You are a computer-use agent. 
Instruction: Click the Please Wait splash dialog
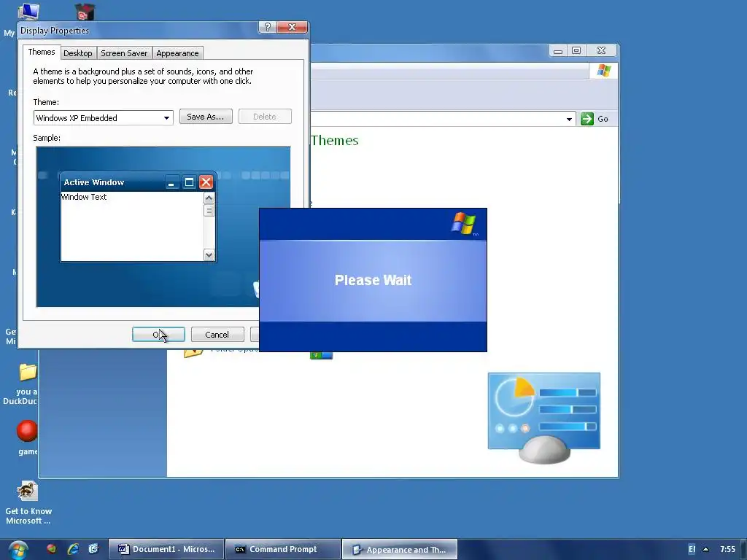tap(373, 280)
